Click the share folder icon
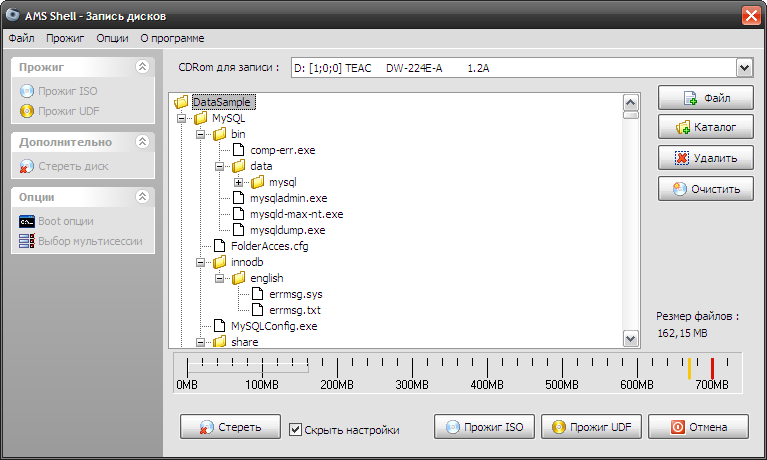The image size is (767, 460). tap(220, 342)
